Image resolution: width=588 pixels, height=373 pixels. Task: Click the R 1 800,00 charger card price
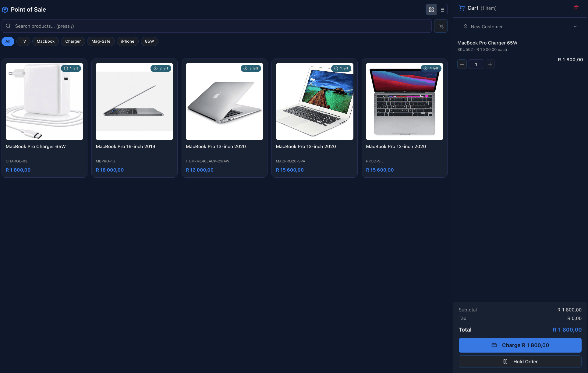(18, 170)
